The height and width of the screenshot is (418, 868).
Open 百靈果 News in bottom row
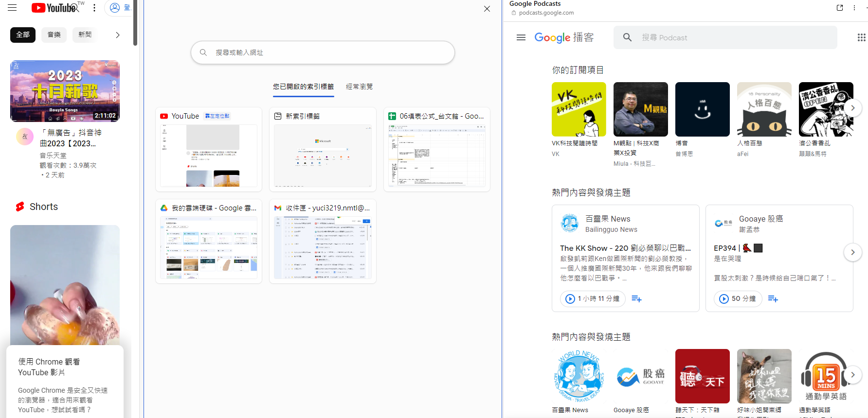point(579,376)
